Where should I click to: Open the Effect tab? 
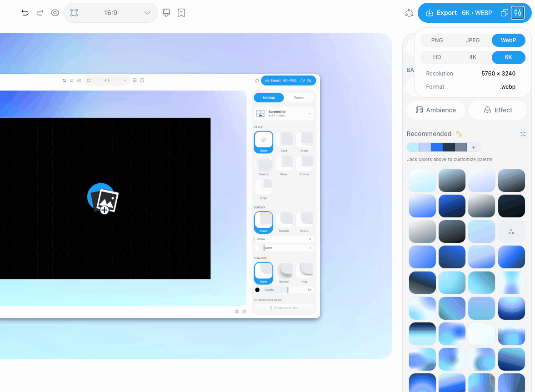tap(498, 110)
